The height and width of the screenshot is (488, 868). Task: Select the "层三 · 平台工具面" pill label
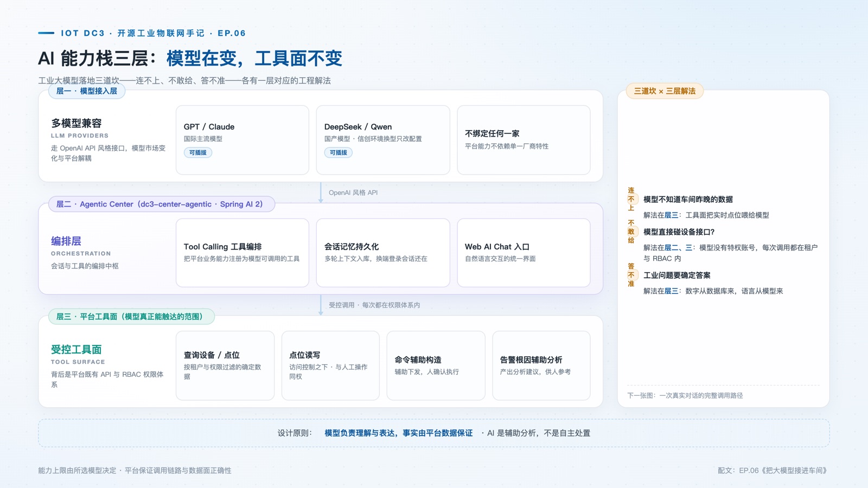[x=131, y=317]
